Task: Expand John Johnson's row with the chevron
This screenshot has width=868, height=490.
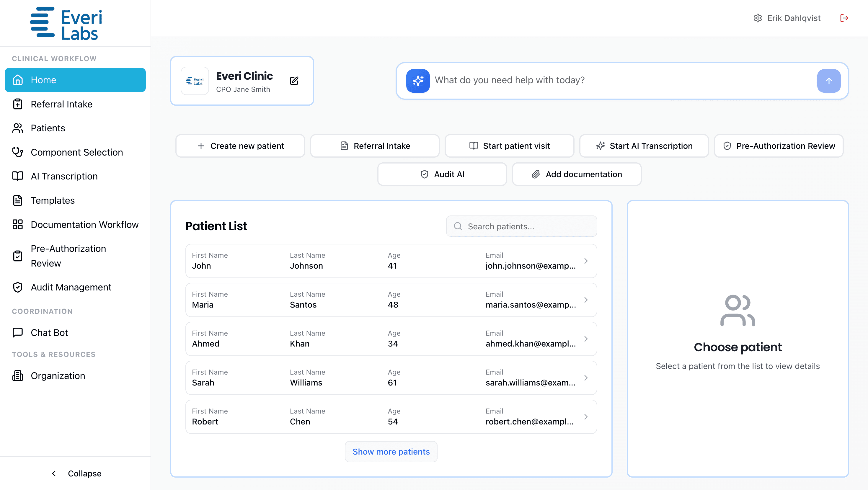Action: point(586,261)
